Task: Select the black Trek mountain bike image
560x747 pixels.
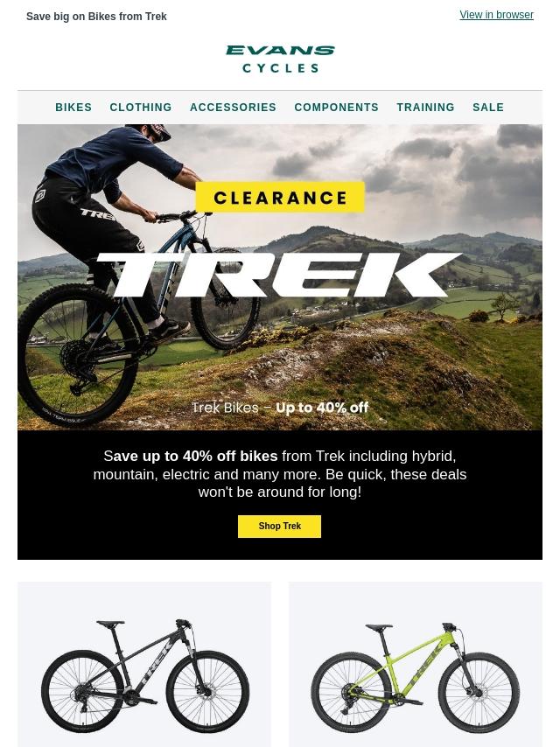Action: [145, 675]
